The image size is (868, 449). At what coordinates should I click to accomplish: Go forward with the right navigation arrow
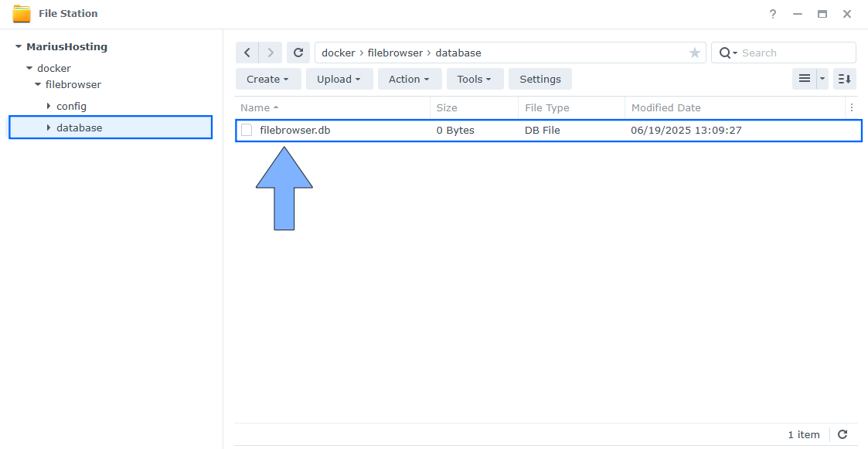coord(271,53)
